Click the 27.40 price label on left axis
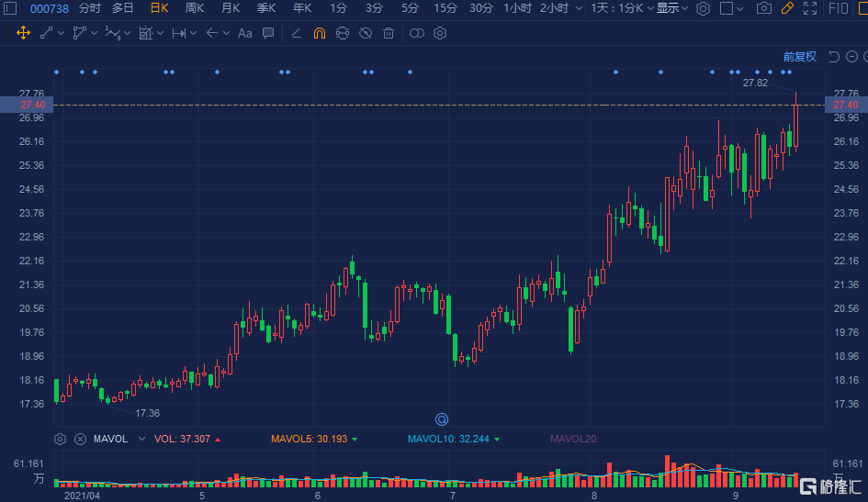This screenshot has height=502, width=868. click(x=33, y=105)
